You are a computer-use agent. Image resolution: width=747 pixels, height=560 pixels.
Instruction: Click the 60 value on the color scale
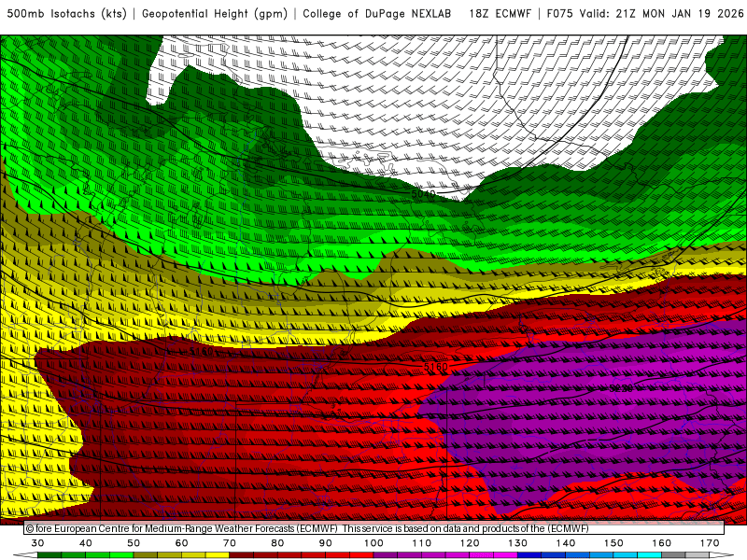point(181,543)
